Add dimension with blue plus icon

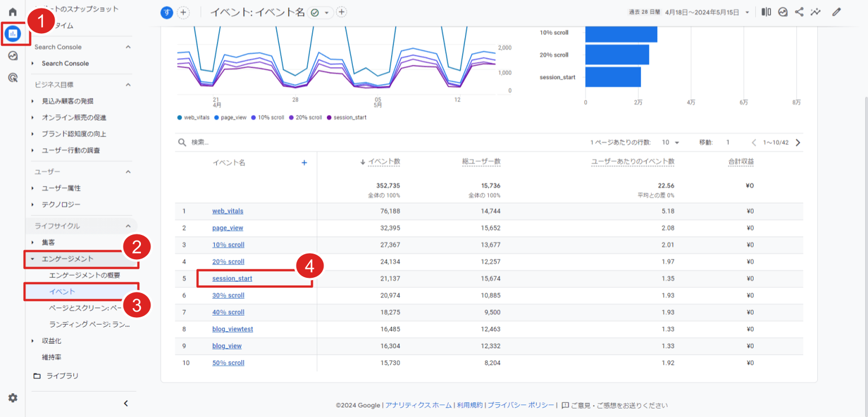click(304, 162)
